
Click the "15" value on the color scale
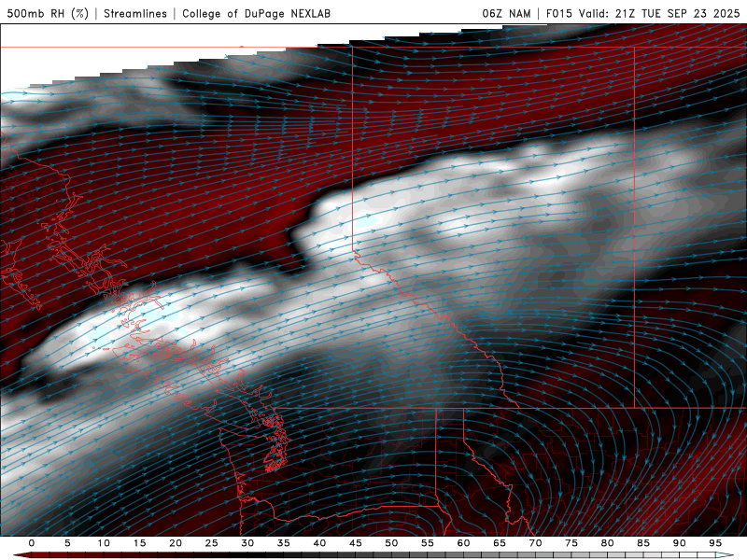point(139,543)
